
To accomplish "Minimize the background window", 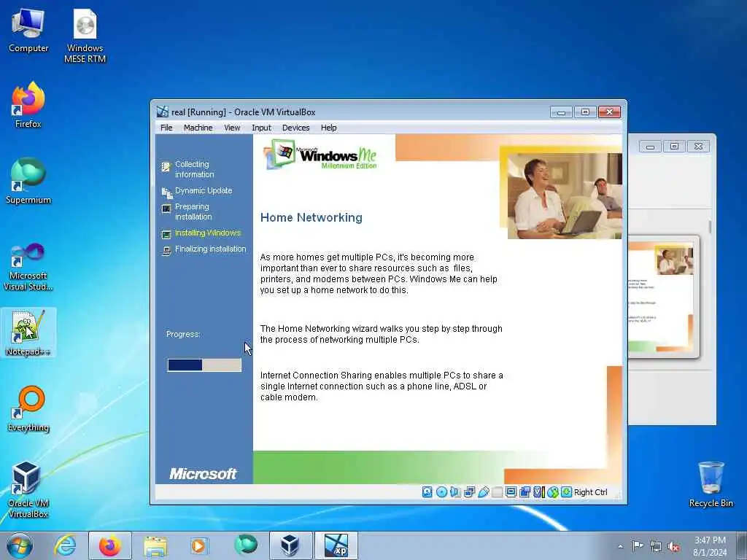I will click(x=650, y=147).
